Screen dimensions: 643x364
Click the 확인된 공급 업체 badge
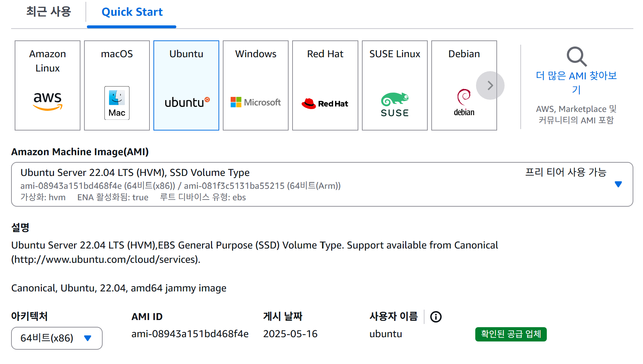(x=511, y=334)
